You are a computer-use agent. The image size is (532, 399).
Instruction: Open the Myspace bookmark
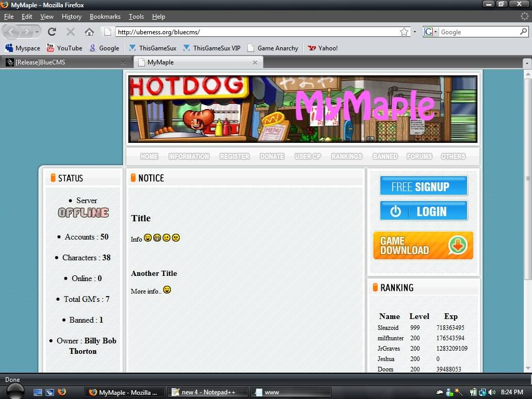(x=22, y=48)
